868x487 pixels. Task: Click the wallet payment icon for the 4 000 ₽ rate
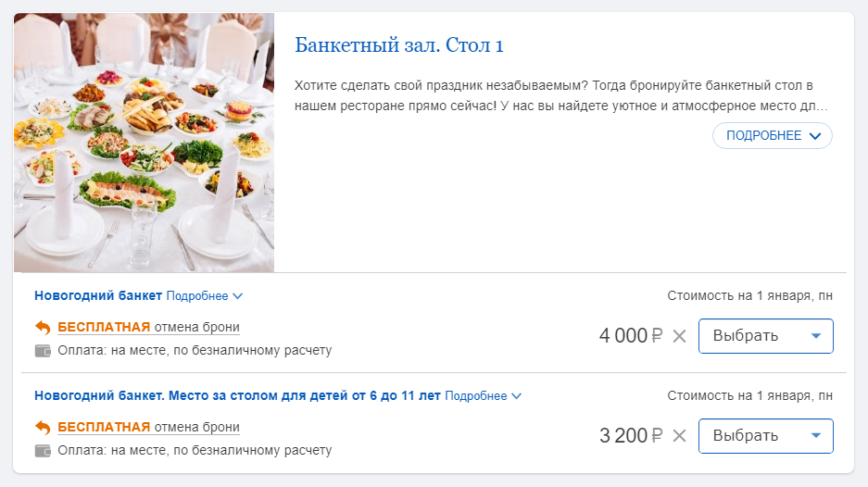point(43,351)
